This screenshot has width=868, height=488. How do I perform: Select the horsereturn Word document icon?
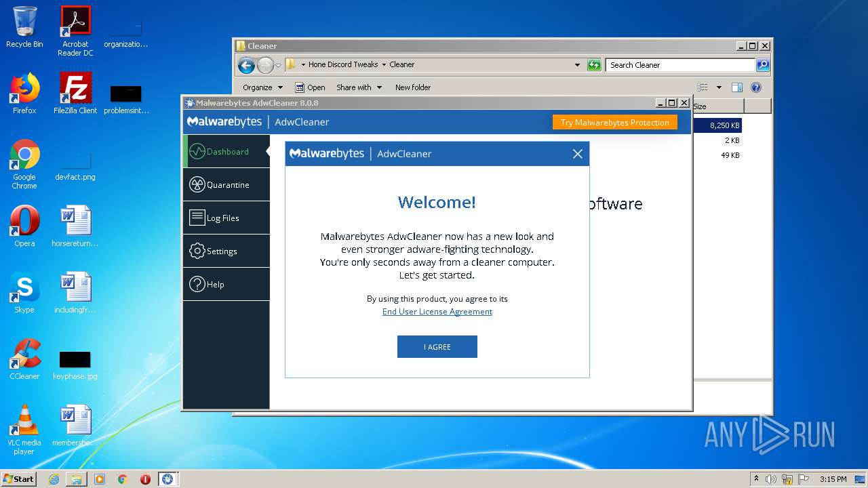[75, 226]
